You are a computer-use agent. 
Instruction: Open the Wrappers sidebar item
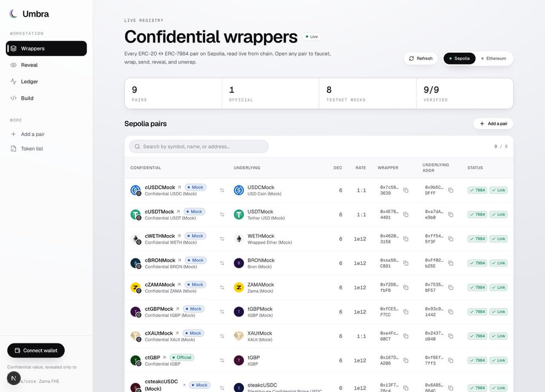tap(46, 49)
